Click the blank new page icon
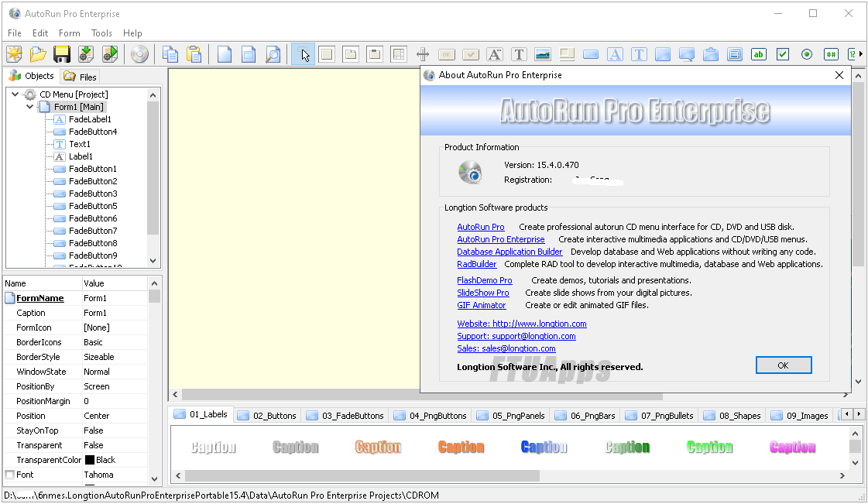This screenshot has width=868, height=504. 225,54
